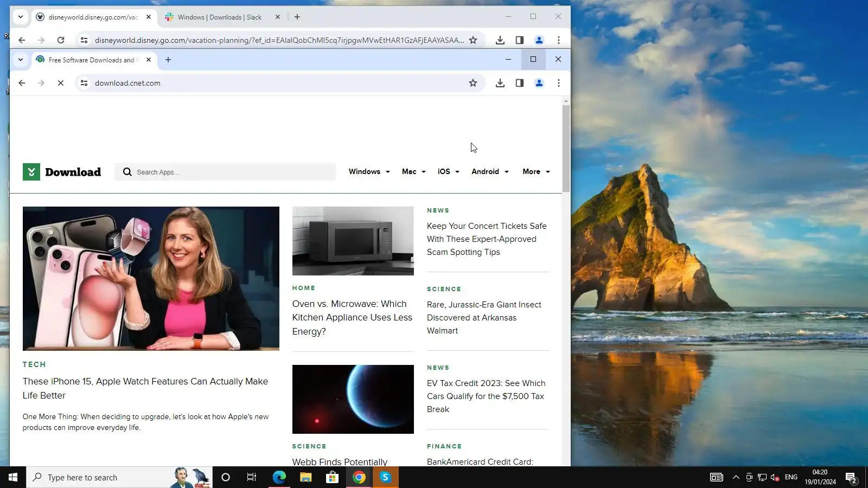
Task: Switch to the disneyworld.disney.go.com tab
Action: [x=93, y=17]
